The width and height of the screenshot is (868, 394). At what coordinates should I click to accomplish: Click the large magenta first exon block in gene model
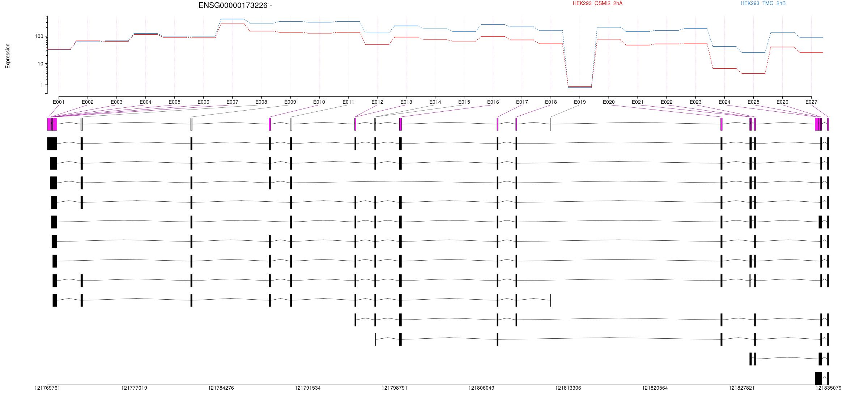click(52, 124)
